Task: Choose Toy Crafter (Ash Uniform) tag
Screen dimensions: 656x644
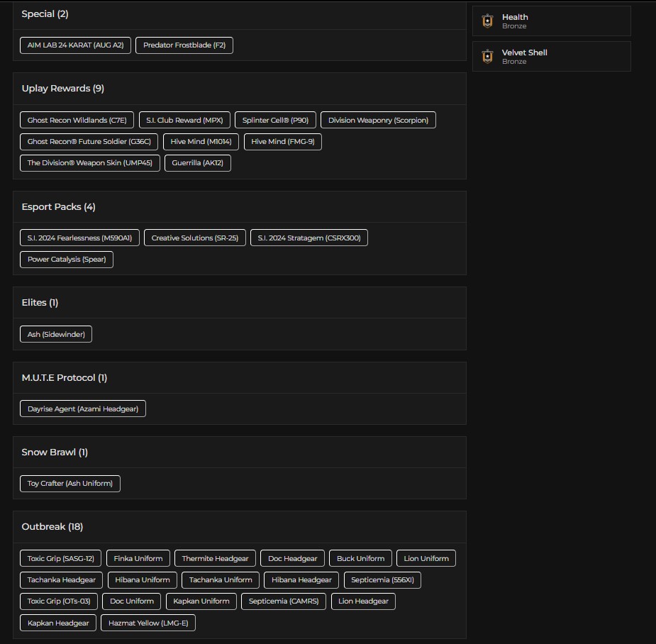Action: [x=70, y=483]
